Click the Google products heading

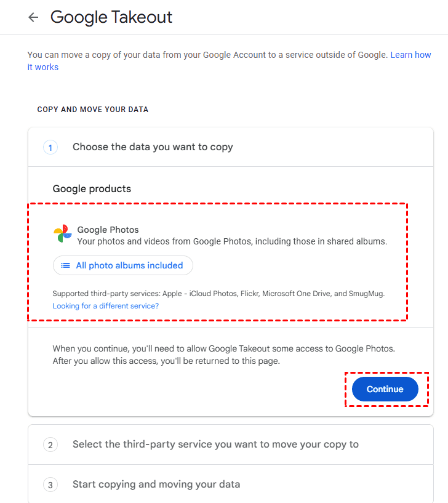(x=92, y=188)
